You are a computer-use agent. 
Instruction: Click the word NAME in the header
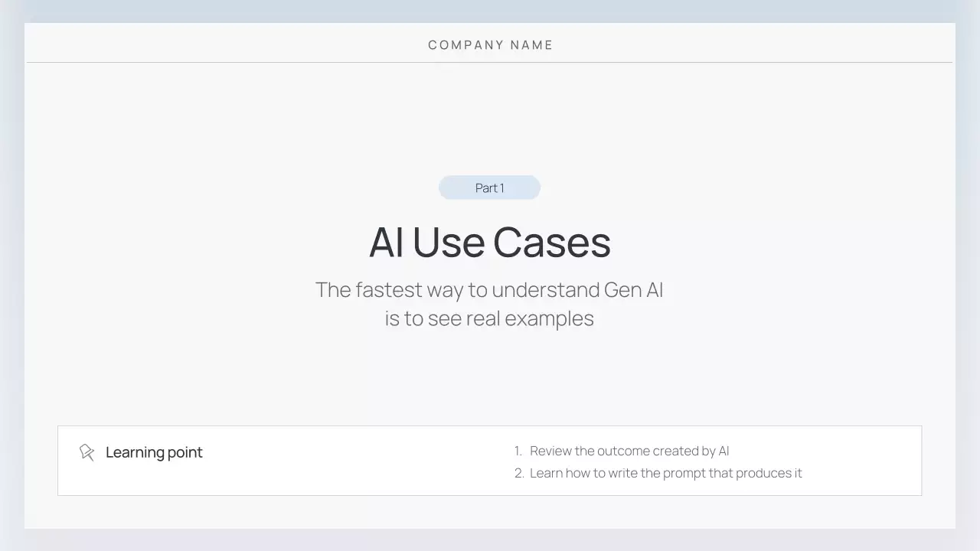coord(531,45)
